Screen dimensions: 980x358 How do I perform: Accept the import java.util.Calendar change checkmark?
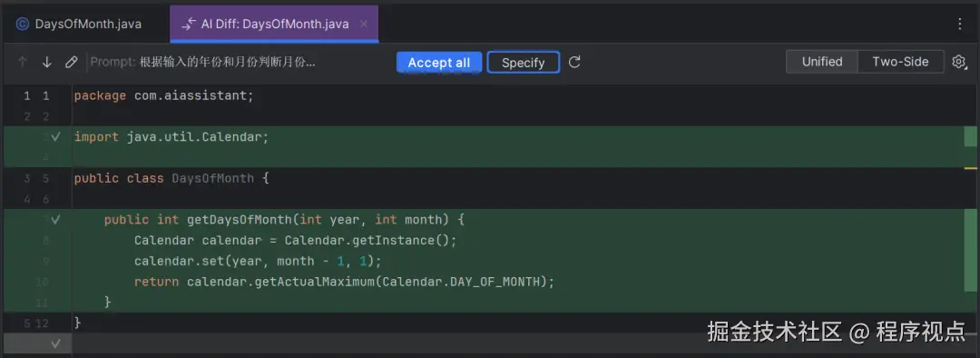click(55, 136)
